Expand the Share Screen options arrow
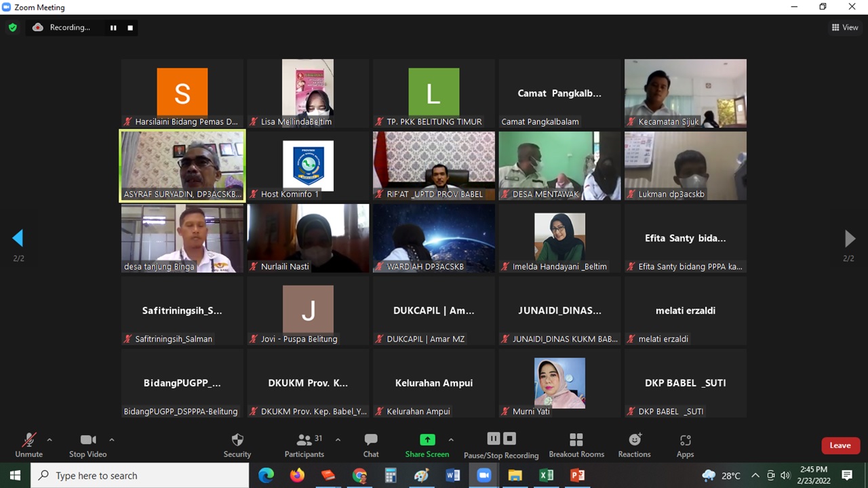Image resolution: width=868 pixels, height=488 pixels. pyautogui.click(x=451, y=440)
